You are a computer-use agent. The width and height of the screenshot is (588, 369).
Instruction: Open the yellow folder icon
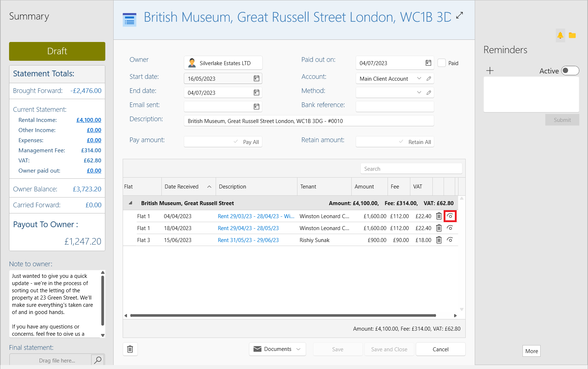click(x=572, y=35)
